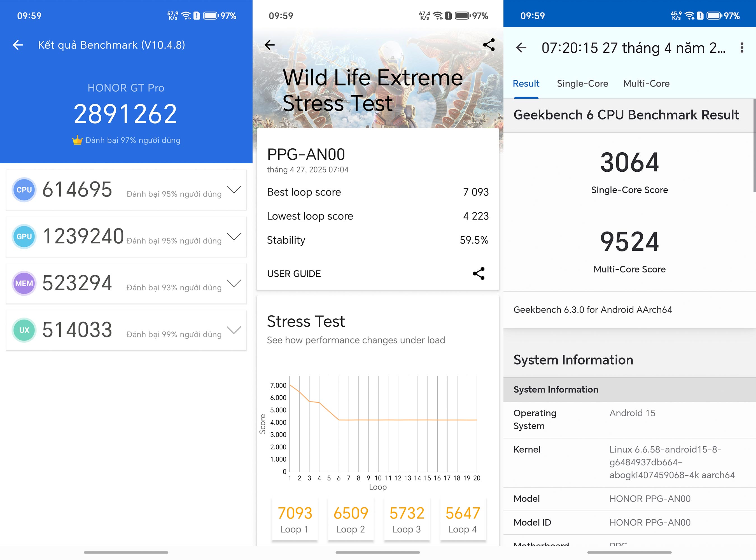Expand UX score 514033 details
Image resolution: width=756 pixels, height=560 pixels.
tap(234, 330)
